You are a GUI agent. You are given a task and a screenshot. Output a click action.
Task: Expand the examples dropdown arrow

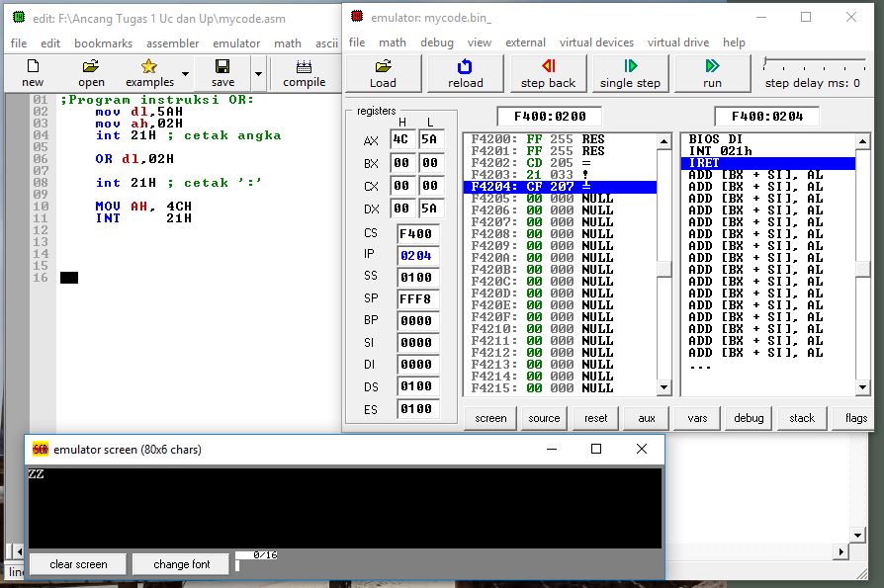click(x=185, y=74)
